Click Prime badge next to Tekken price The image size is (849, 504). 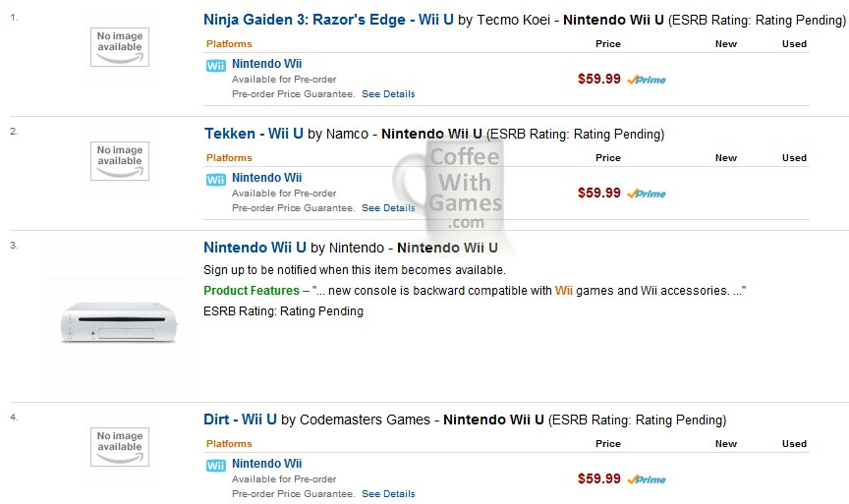click(647, 194)
